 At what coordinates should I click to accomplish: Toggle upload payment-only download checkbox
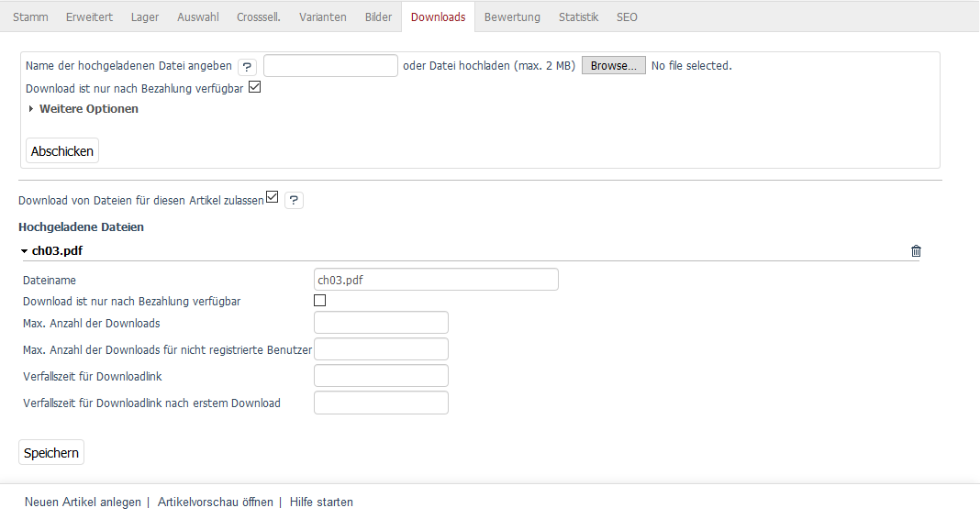tap(255, 88)
